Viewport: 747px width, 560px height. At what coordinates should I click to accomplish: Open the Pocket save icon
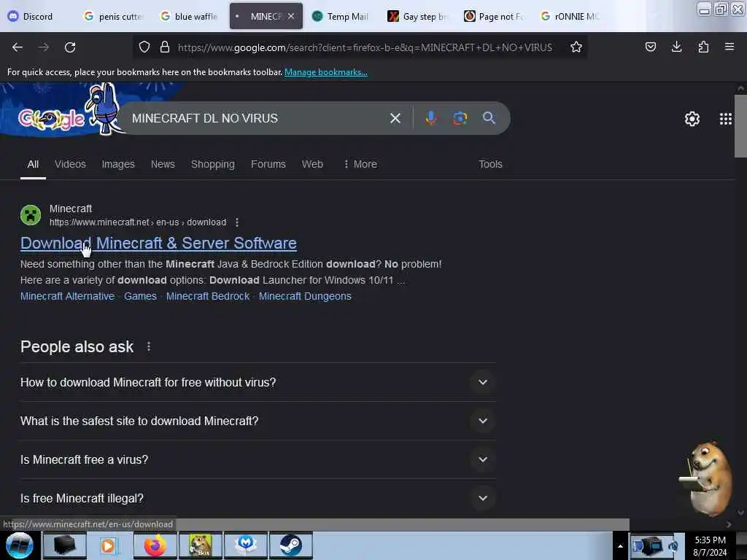650,47
